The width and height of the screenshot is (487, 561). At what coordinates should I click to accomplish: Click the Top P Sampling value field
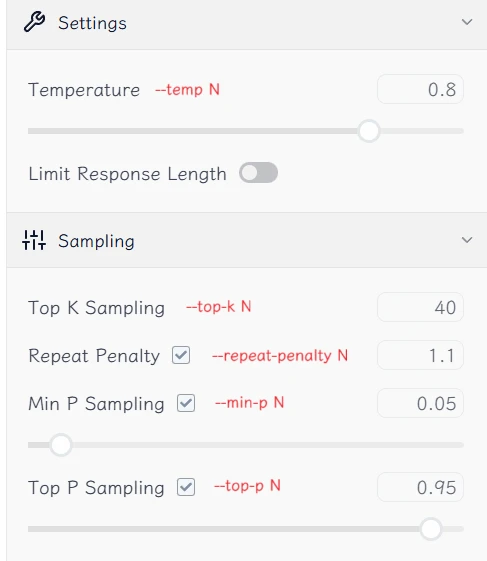tap(420, 487)
